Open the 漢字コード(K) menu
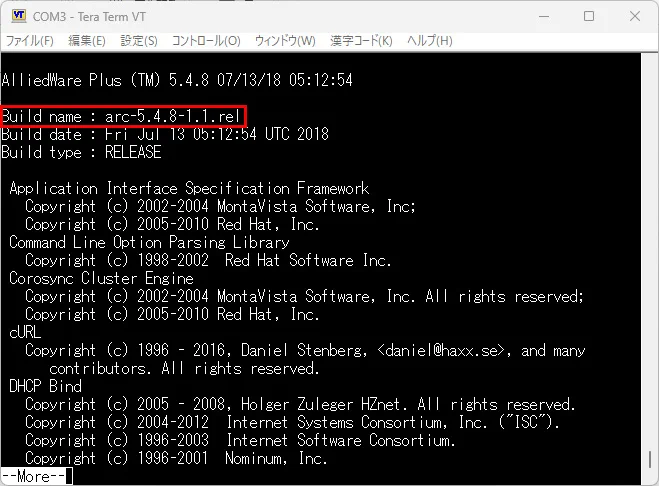Screen dimensions: 659x486 pos(361,41)
